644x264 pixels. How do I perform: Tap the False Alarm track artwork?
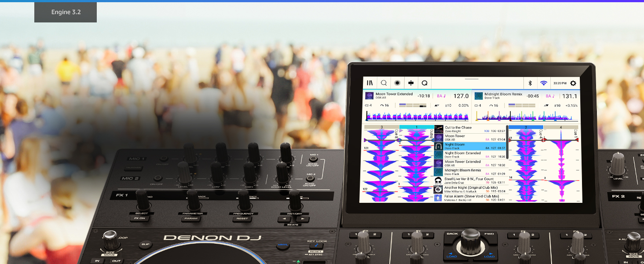point(438,198)
